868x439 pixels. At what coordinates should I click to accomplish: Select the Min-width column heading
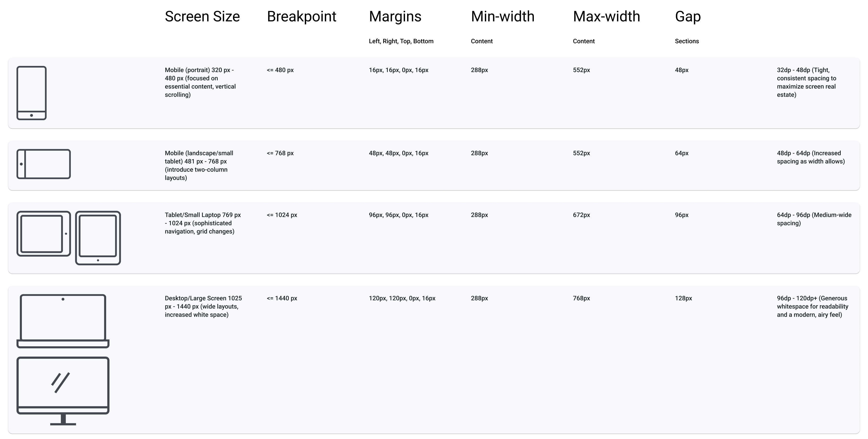[x=502, y=16]
